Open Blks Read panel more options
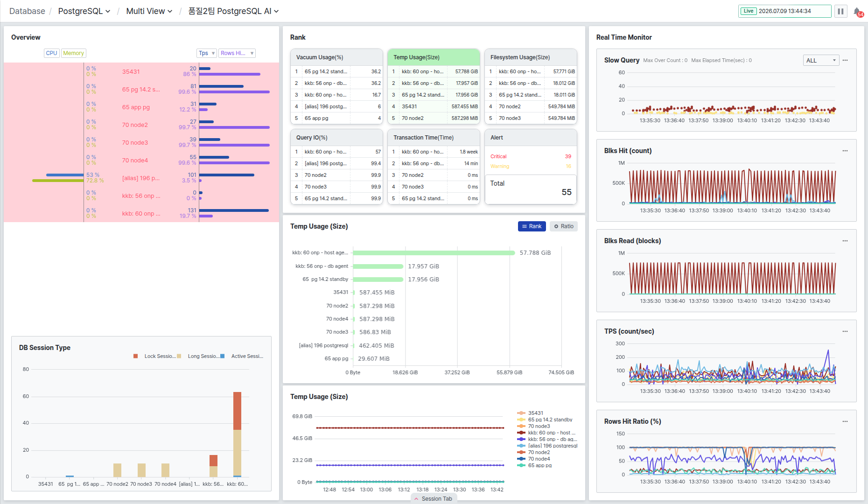This screenshot has width=868, height=504. (x=845, y=241)
